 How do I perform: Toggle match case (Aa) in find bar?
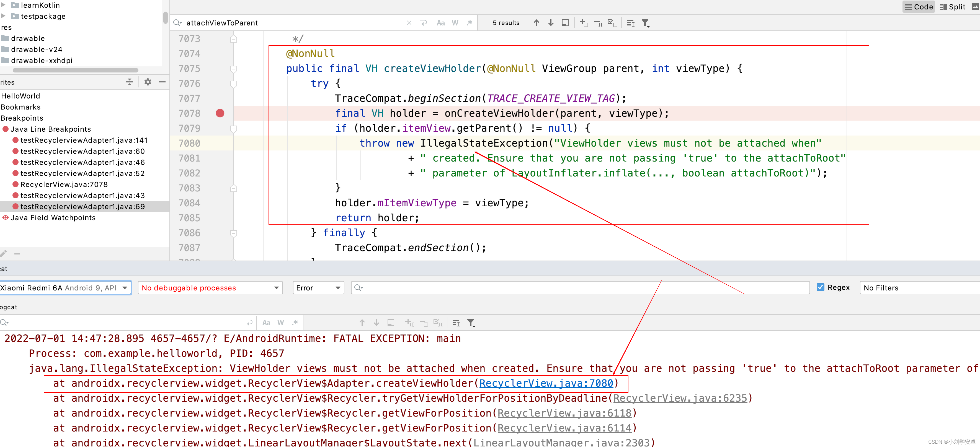pyautogui.click(x=440, y=23)
